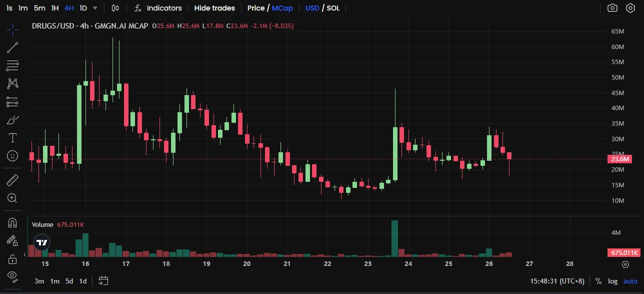This screenshot has height=294, width=644.
Task: Open the emoji sticker tool
Action: pos(12,156)
